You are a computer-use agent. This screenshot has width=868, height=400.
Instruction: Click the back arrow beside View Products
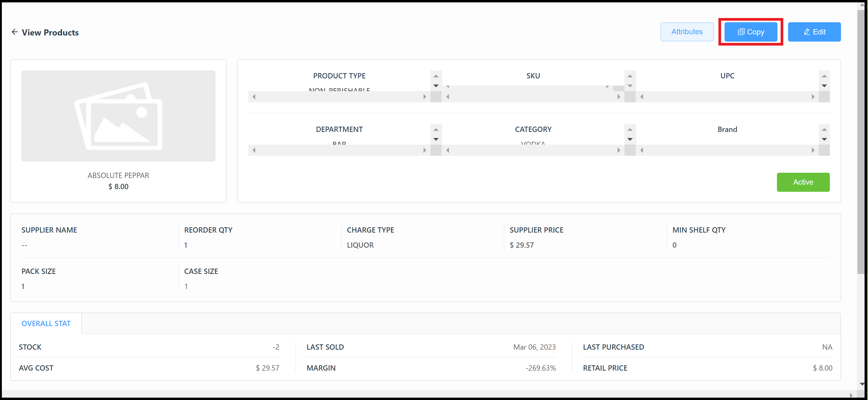click(15, 32)
